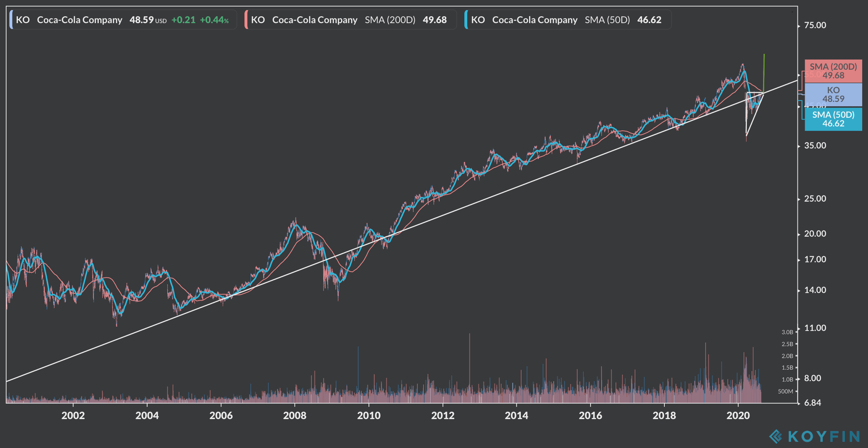The image size is (868, 448).
Task: Click the 2008 label on time axis
Action: click(295, 415)
